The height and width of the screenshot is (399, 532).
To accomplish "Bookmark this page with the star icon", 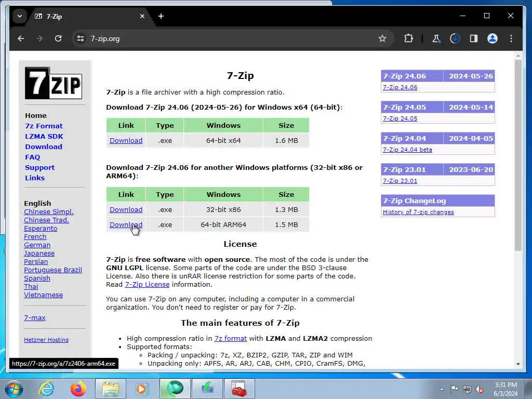I will (382, 38).
